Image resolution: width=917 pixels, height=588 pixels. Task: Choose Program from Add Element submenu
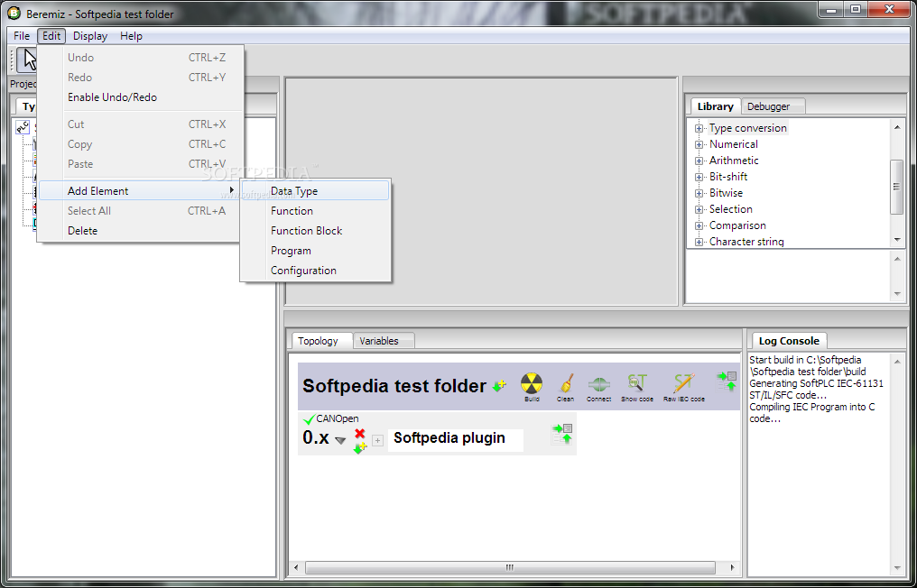coord(315,250)
